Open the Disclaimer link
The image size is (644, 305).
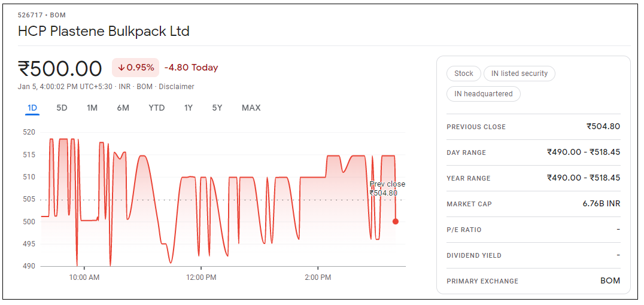177,87
